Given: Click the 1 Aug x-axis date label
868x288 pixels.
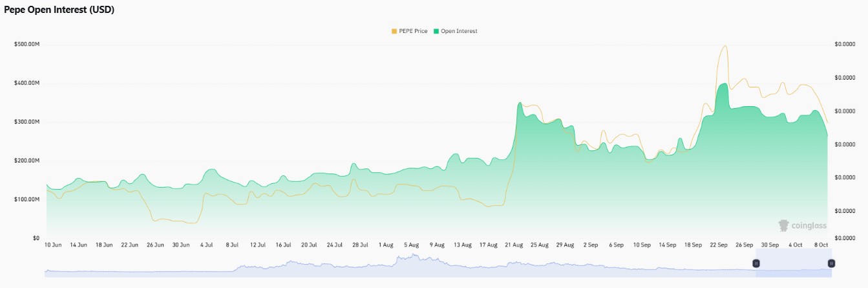Looking at the screenshot, I should coord(386,245).
